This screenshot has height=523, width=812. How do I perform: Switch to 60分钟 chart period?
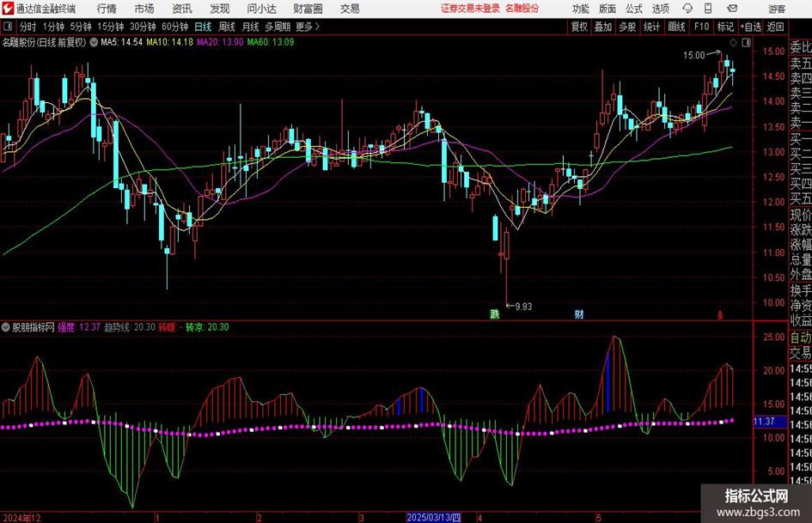pyautogui.click(x=175, y=27)
